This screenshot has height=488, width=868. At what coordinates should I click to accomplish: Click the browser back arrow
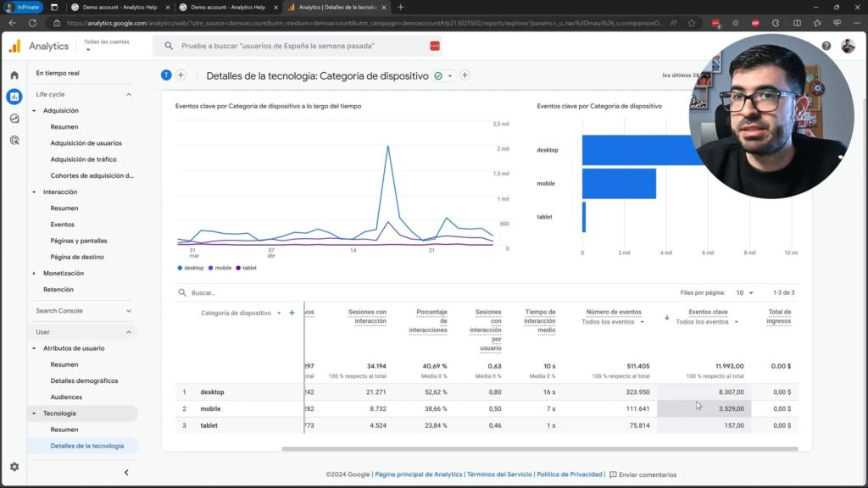(x=12, y=23)
